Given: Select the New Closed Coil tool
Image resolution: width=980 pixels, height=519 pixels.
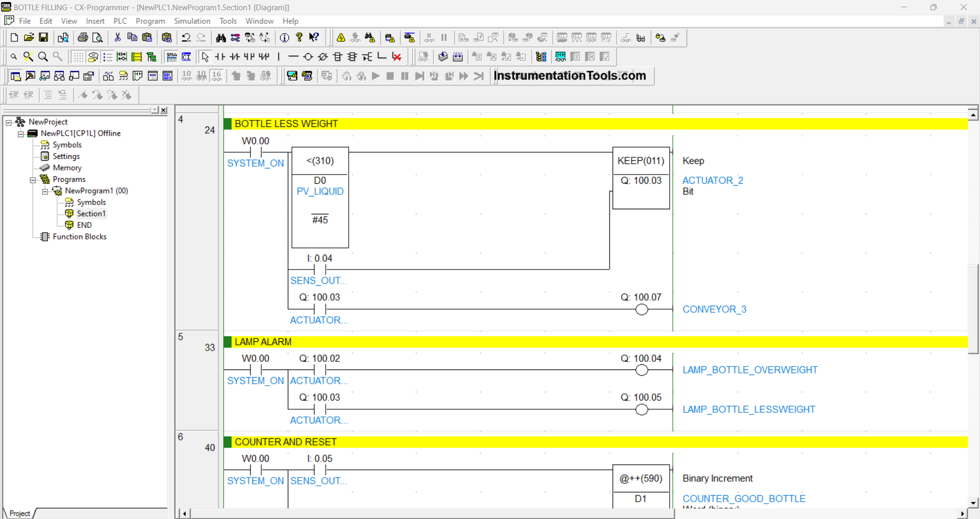Looking at the screenshot, I should click(323, 57).
